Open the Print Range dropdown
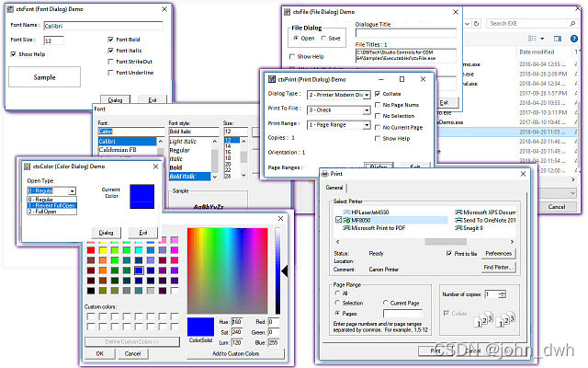Viewport: 588px width, 368px height. [367, 125]
